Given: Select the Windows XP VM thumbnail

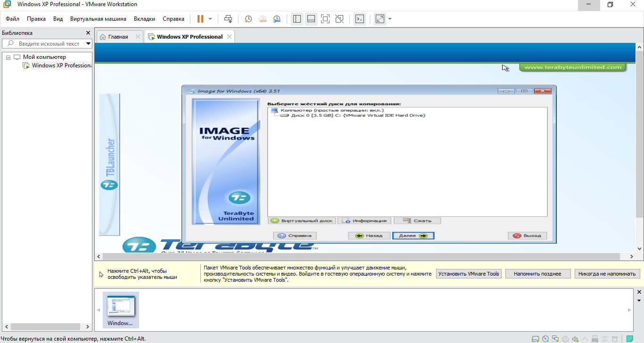Looking at the screenshot, I should [121, 310].
